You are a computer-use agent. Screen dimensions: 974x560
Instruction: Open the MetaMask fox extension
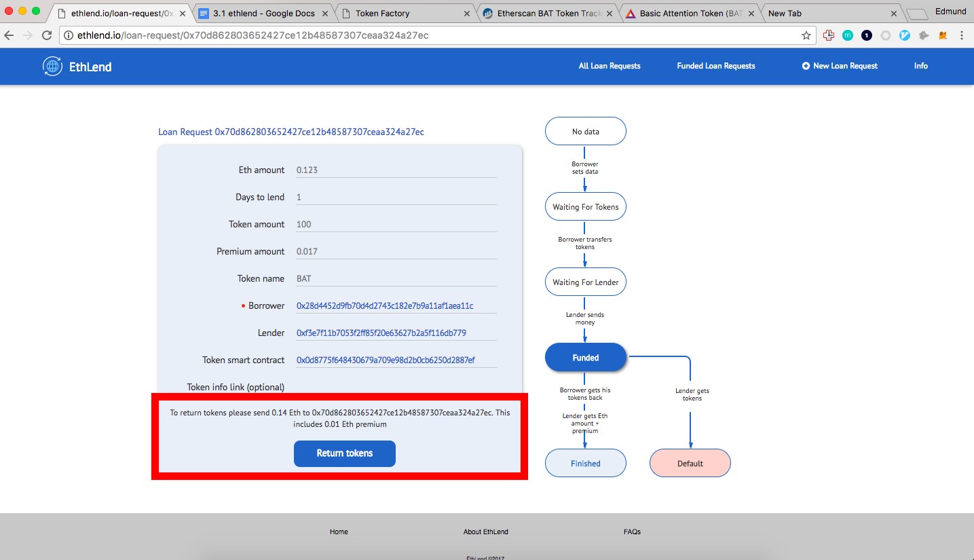tap(943, 35)
